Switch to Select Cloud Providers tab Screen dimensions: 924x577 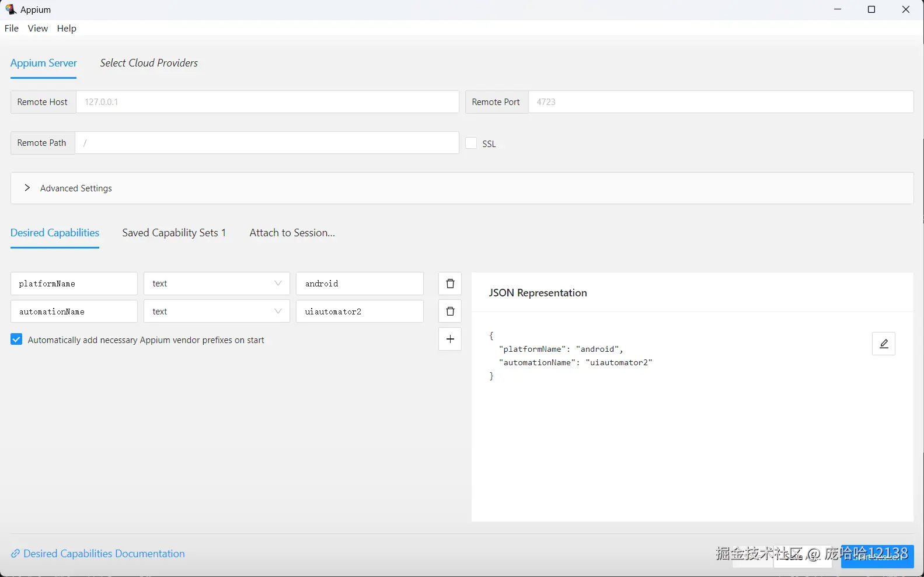coord(149,63)
